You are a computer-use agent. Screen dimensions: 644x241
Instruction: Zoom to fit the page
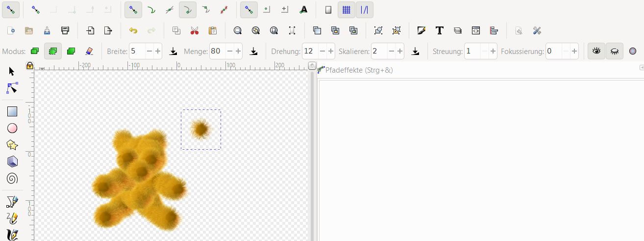click(x=274, y=30)
